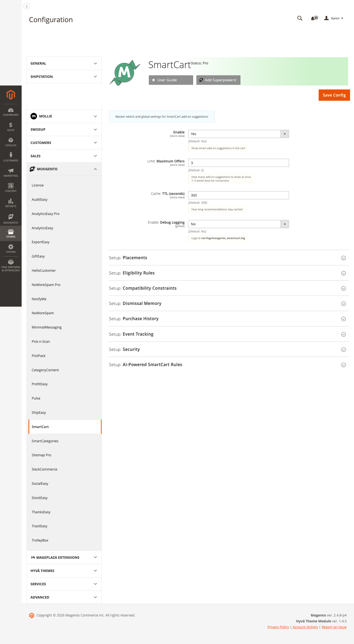Click the footer Magento logo
Image resolution: width=354 pixels, height=644 pixels.
31,615
